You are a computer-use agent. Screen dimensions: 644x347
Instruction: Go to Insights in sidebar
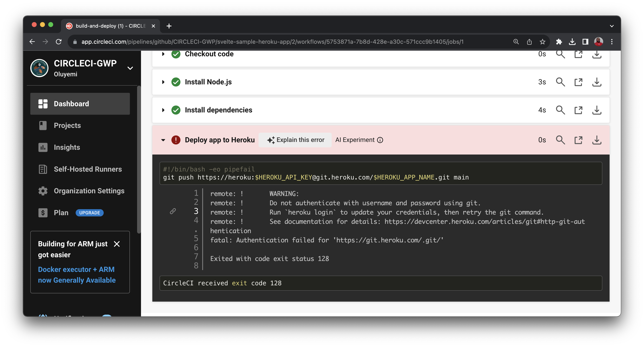pyautogui.click(x=67, y=147)
